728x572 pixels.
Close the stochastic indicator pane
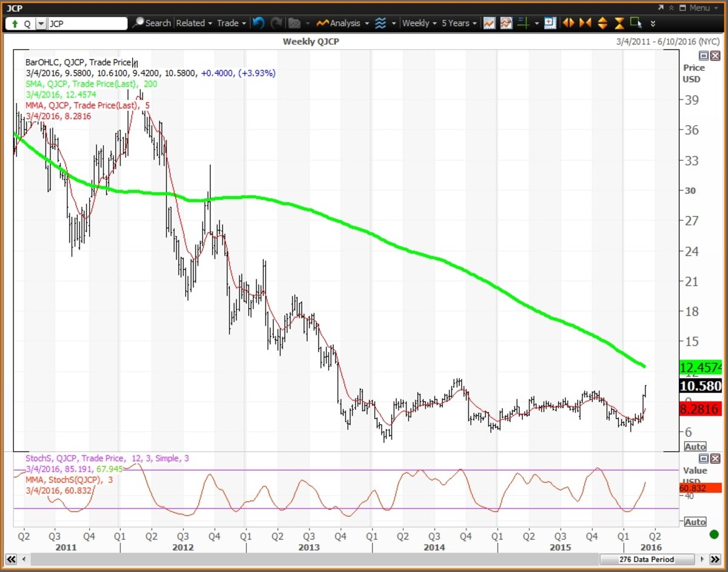click(715, 459)
